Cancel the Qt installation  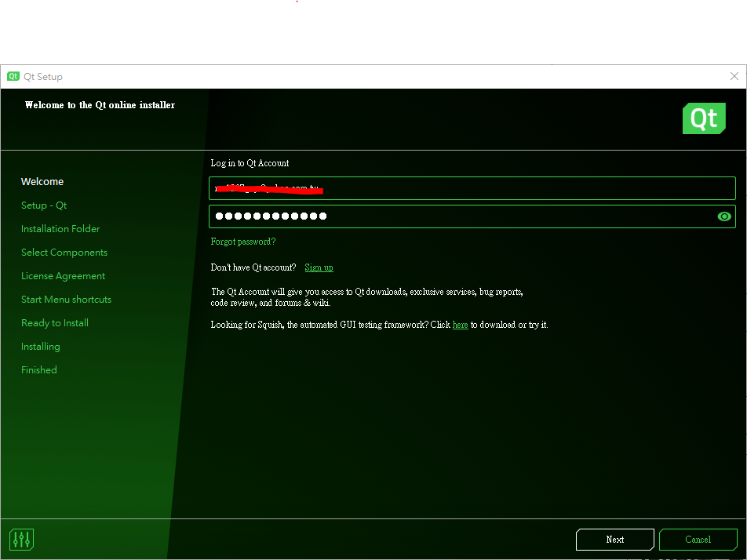tap(698, 540)
